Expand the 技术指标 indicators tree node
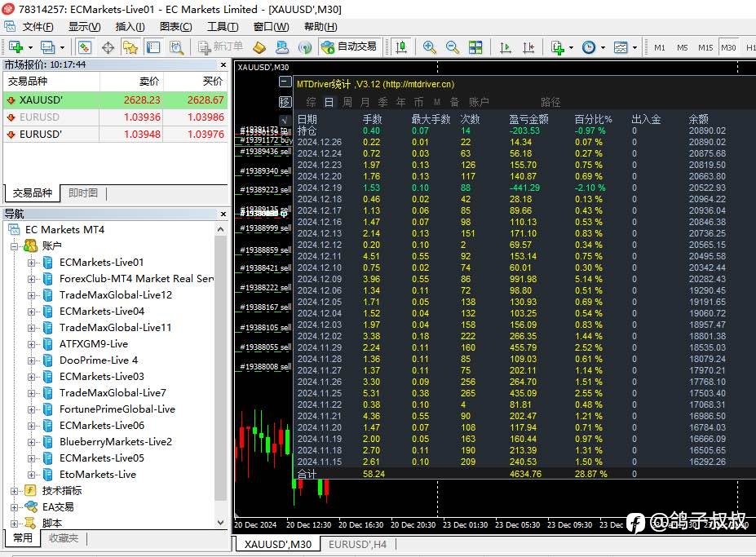Viewport: 756px width, 557px height. pos(15,492)
